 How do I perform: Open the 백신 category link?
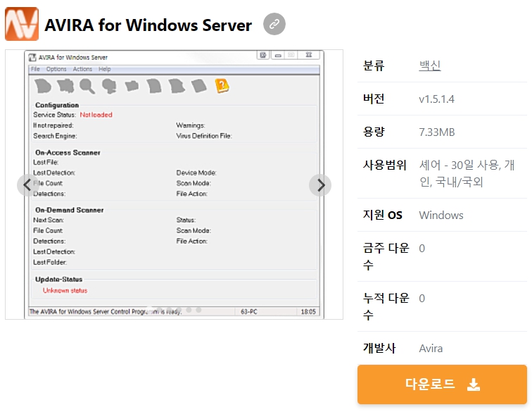tap(429, 65)
